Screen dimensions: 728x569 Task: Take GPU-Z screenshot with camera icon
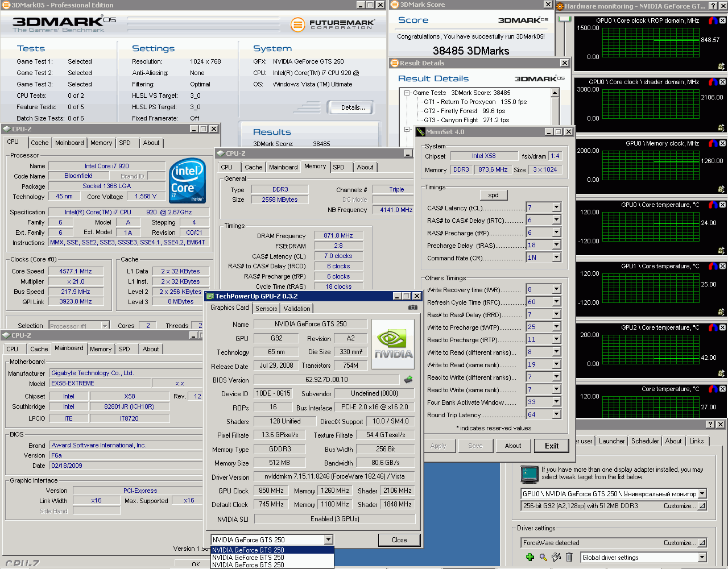point(413,308)
